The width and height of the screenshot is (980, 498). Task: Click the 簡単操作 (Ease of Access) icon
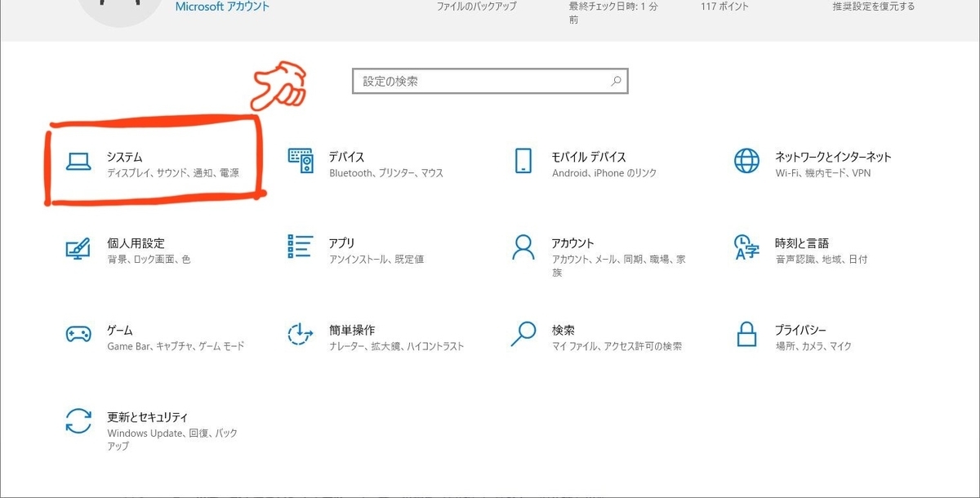click(301, 333)
